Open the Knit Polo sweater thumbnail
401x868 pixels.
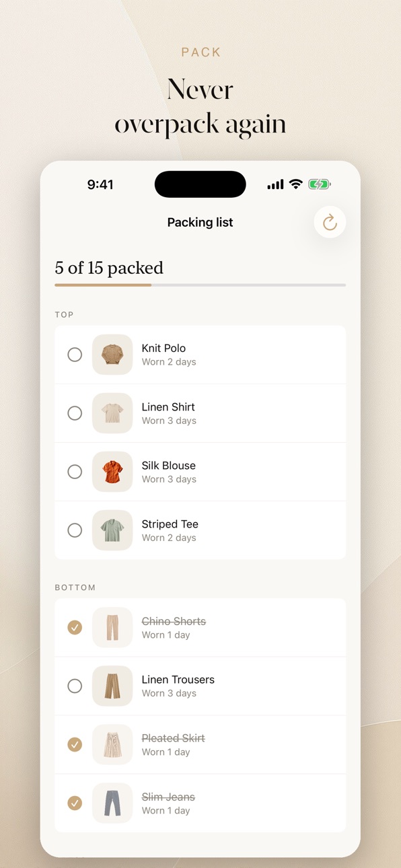point(112,355)
